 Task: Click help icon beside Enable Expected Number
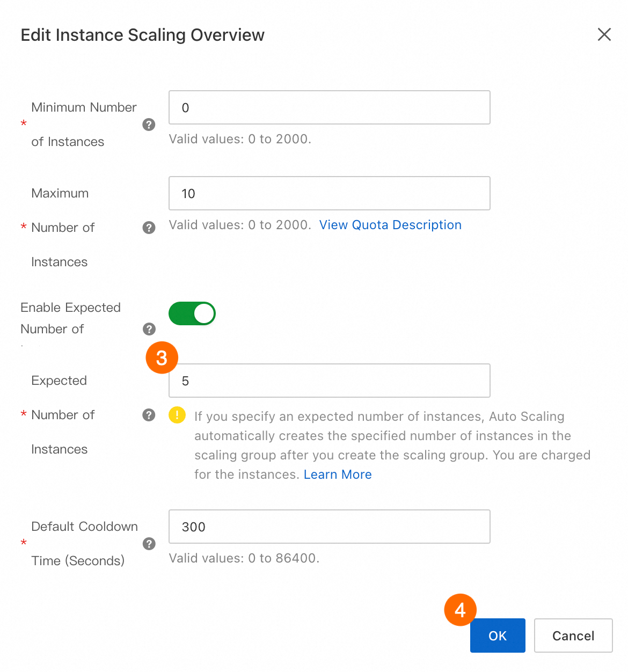pos(149,329)
